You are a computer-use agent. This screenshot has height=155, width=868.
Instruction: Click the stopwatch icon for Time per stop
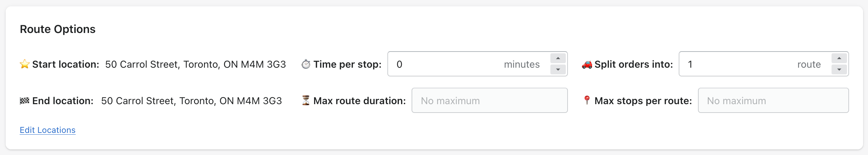[x=306, y=64]
